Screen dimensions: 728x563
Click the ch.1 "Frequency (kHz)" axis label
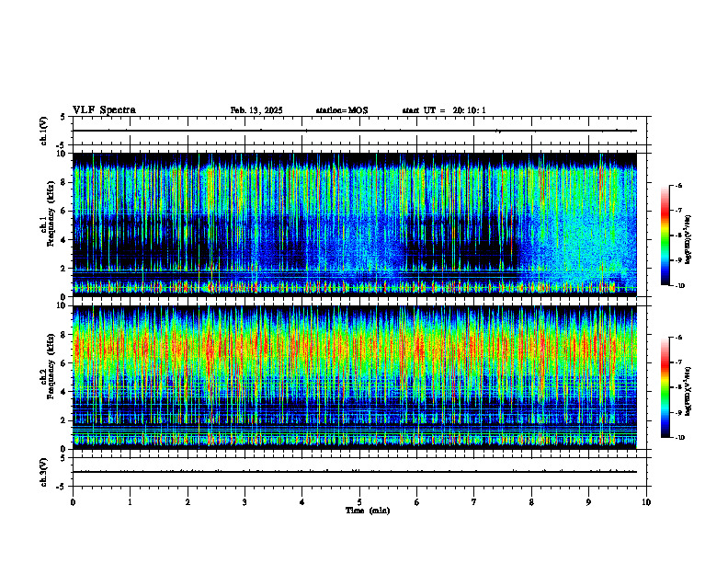(51, 213)
